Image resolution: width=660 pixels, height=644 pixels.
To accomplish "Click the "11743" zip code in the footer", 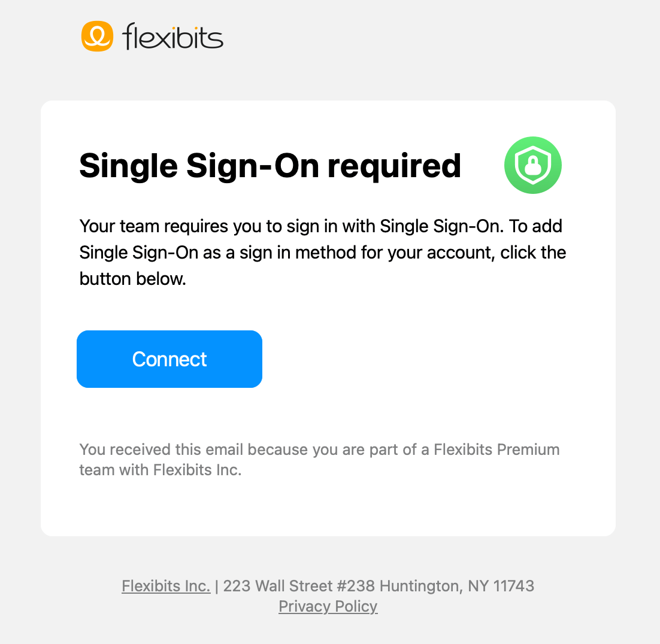I will [514, 585].
